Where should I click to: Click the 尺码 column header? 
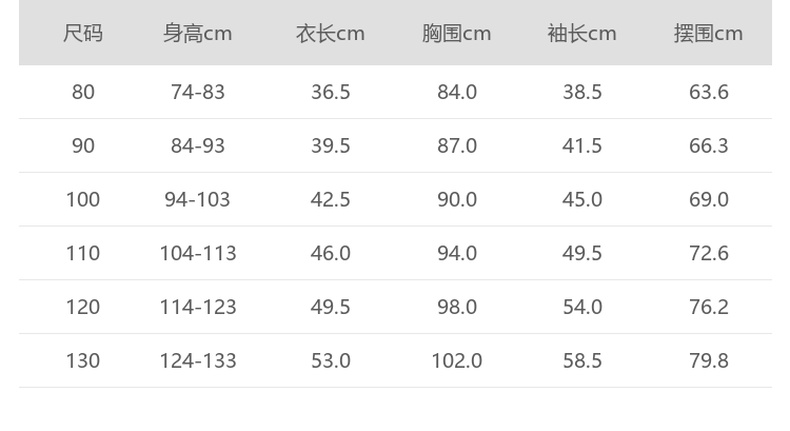pyautogui.click(x=83, y=34)
